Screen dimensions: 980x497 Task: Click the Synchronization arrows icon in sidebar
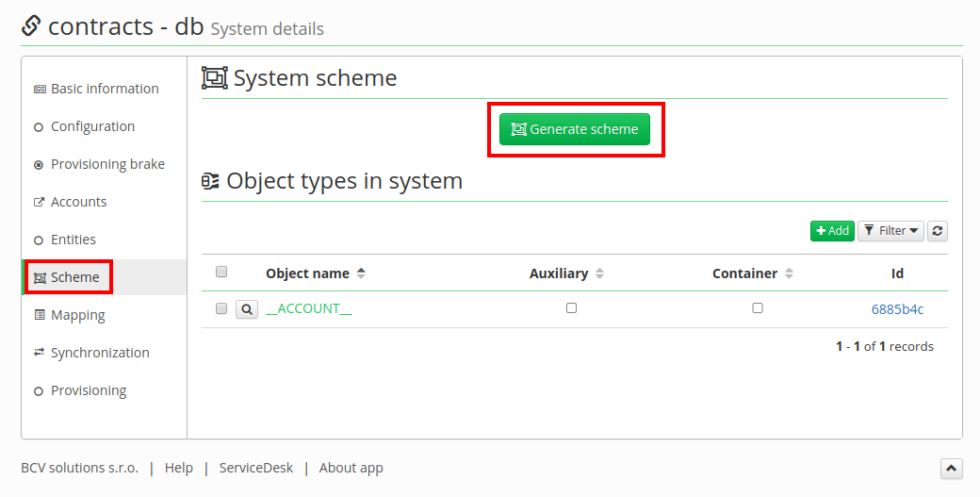39,353
